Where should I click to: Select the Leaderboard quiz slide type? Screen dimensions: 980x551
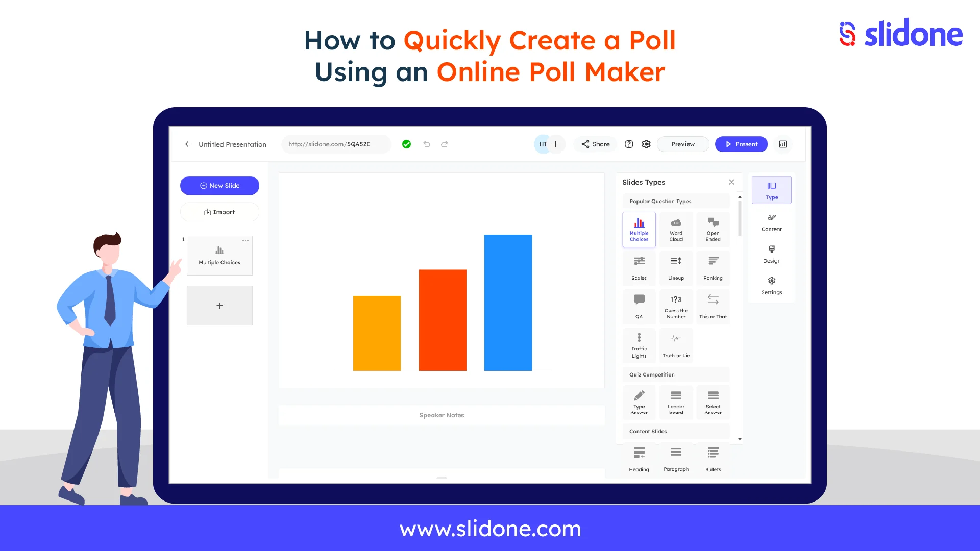click(676, 403)
